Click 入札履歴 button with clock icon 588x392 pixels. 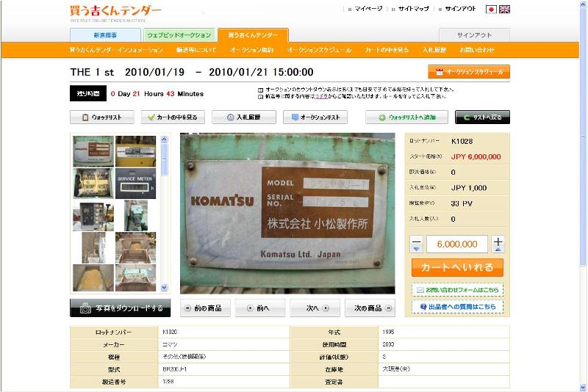click(x=244, y=117)
